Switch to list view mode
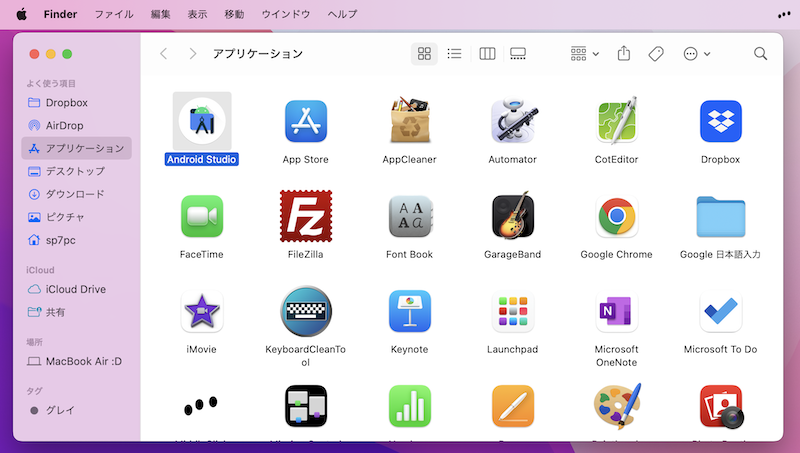 [454, 54]
